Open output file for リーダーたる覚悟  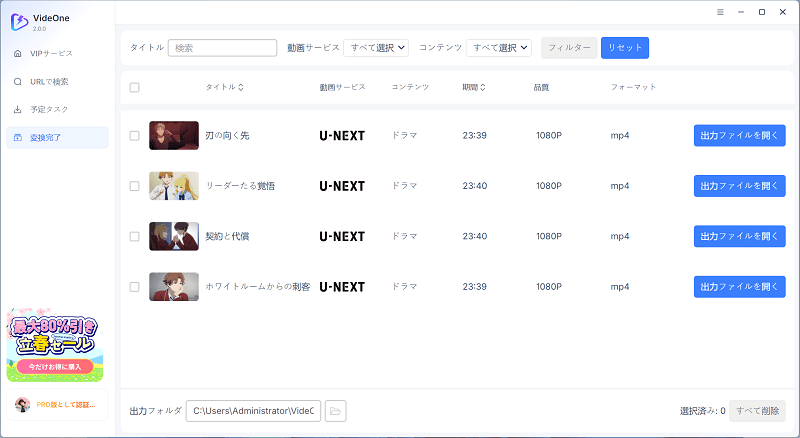point(739,186)
